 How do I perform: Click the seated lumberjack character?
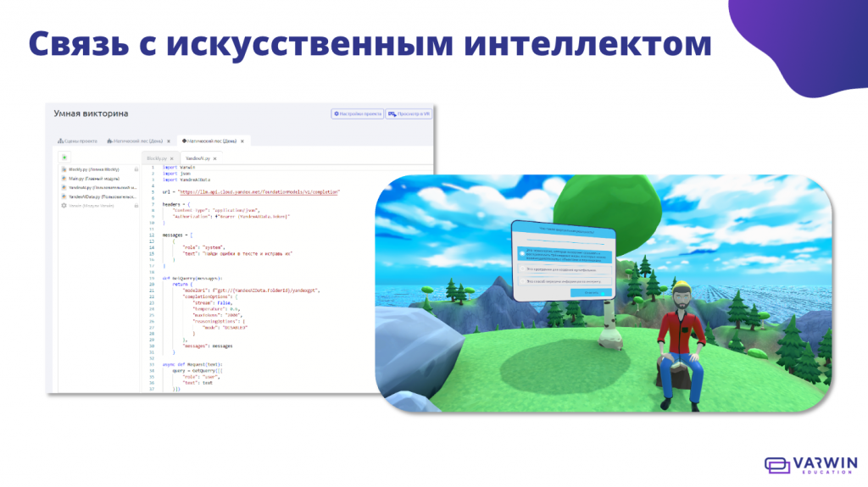[681, 344]
